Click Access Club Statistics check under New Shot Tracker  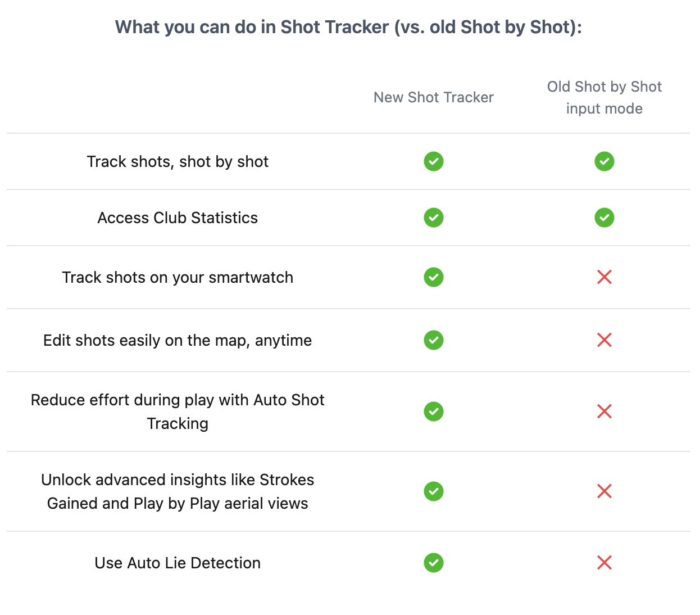[433, 218]
